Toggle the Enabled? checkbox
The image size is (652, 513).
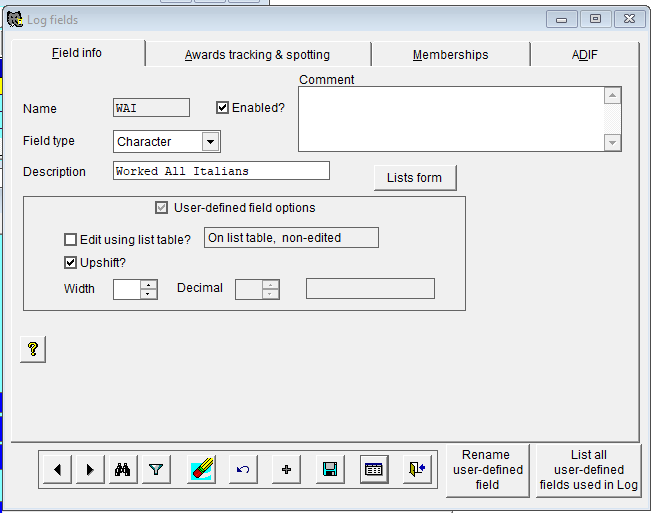click(223, 108)
